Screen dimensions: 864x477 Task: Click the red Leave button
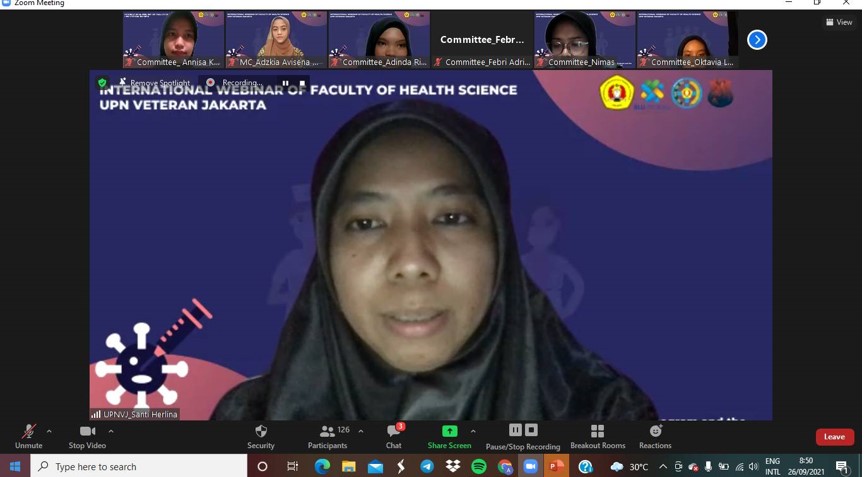834,437
